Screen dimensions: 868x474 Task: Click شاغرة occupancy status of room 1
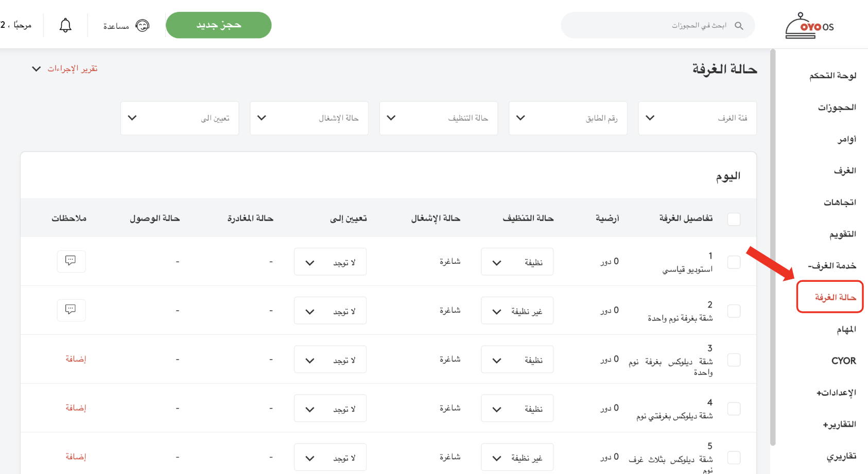pyautogui.click(x=450, y=262)
